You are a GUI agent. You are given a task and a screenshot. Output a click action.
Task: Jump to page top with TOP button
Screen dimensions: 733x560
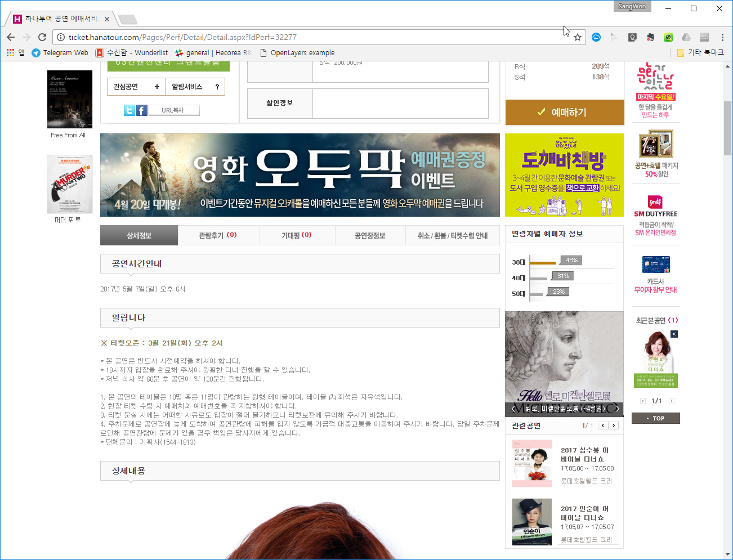pos(655,418)
